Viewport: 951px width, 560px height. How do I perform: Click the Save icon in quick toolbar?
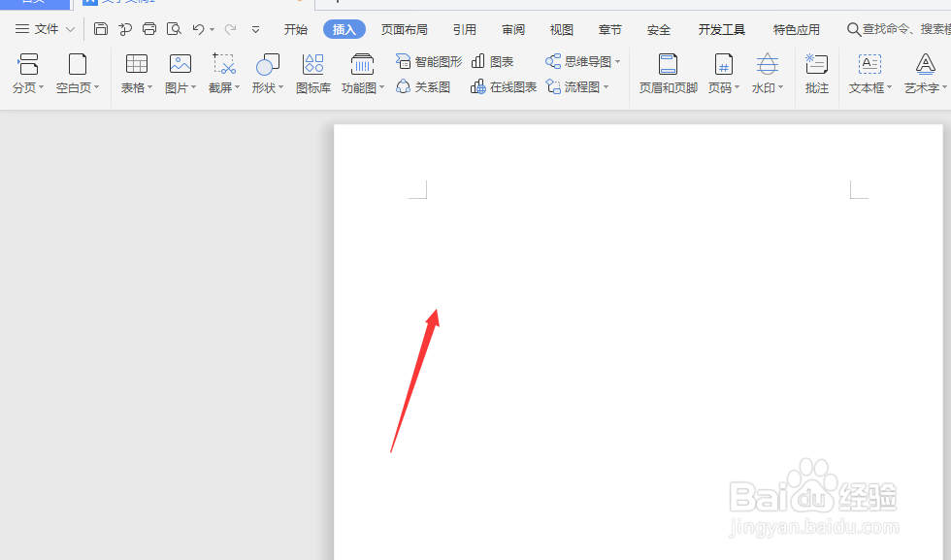click(101, 28)
